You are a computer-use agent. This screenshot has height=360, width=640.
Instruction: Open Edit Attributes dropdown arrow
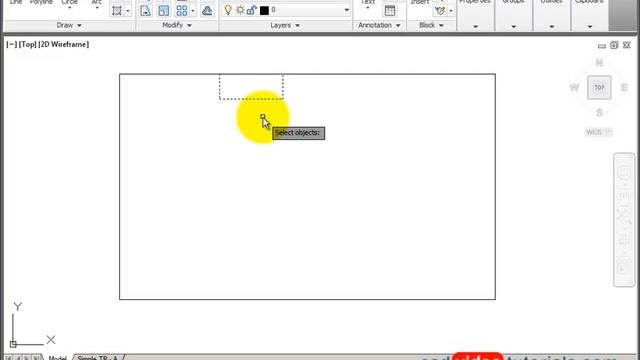pos(451,11)
